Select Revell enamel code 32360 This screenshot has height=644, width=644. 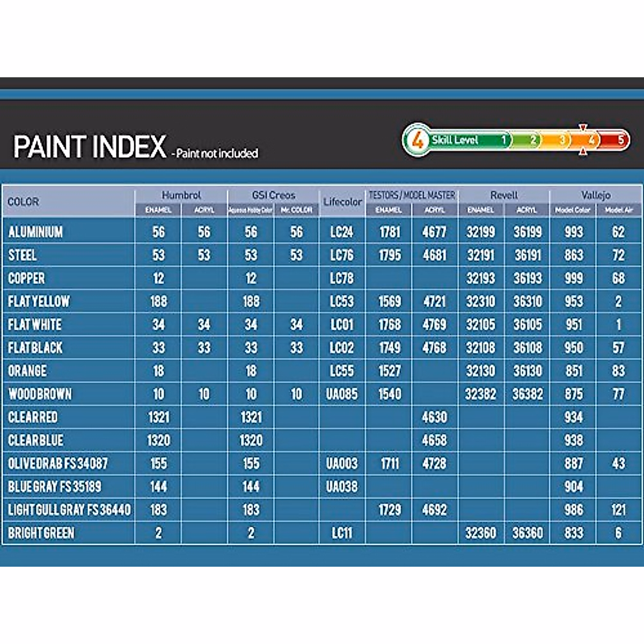(x=481, y=533)
